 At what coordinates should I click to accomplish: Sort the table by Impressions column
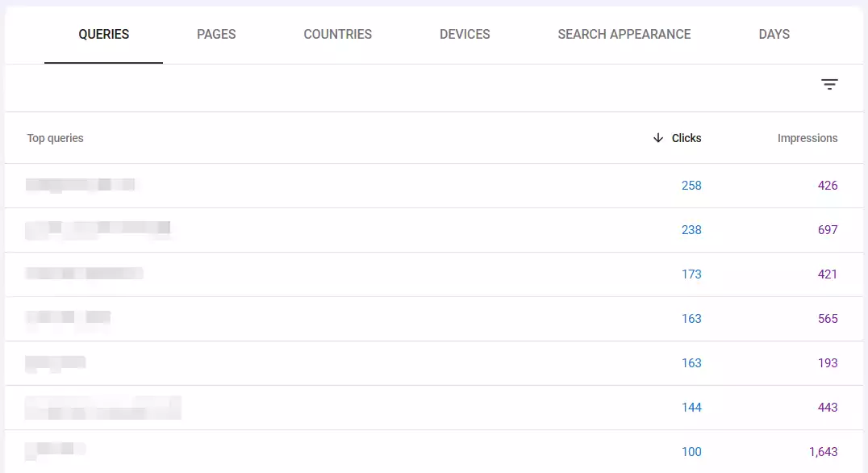tap(807, 138)
